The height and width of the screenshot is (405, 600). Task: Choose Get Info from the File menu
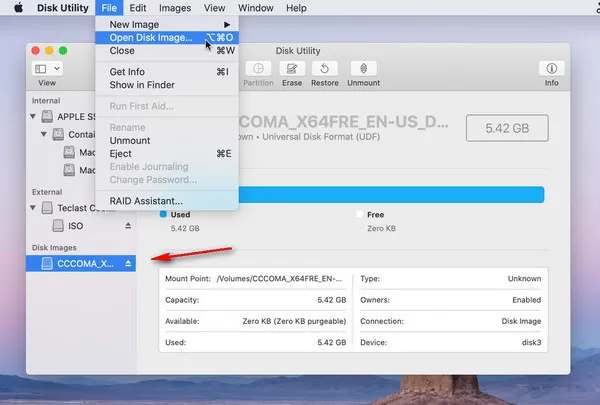[167, 72]
